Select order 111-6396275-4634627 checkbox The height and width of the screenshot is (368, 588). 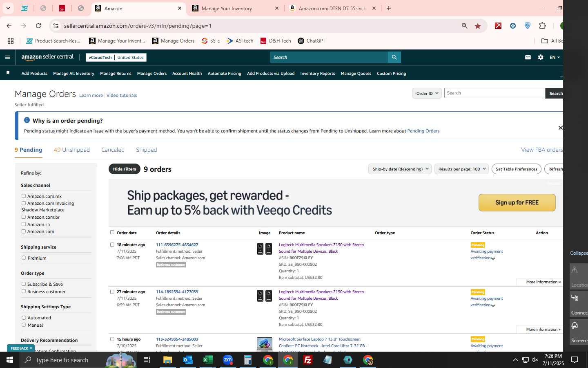coord(112,245)
